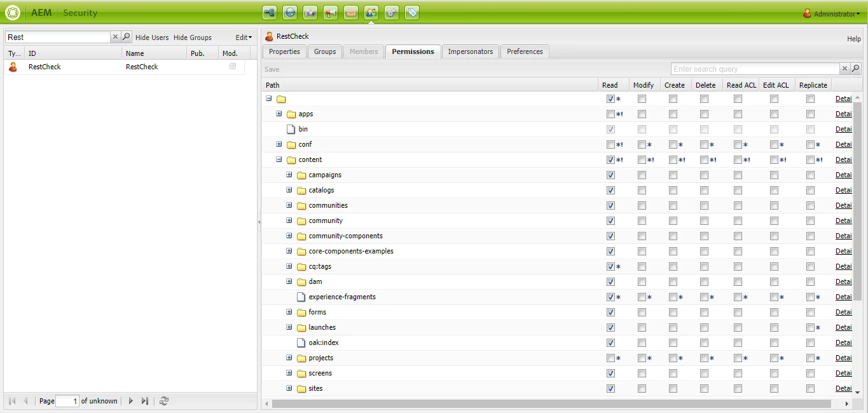Click the user search magnifier icon
Image resolution: width=868 pixels, height=413 pixels.
[126, 37]
